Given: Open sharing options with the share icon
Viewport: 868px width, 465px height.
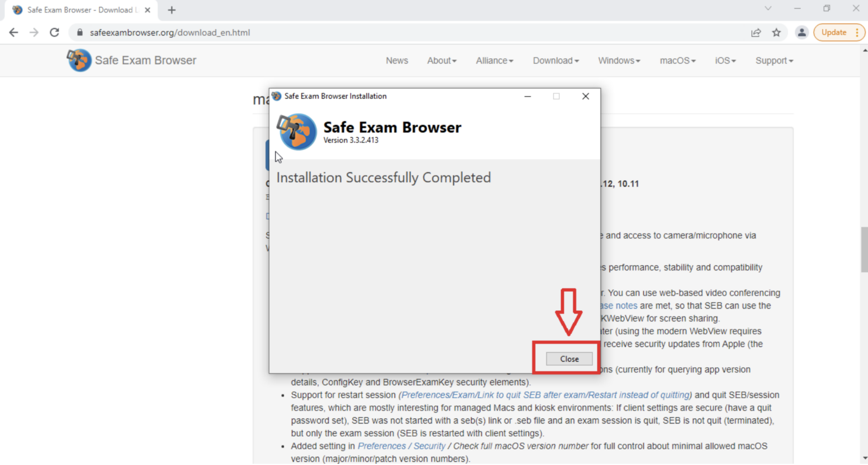Looking at the screenshot, I should [756, 32].
